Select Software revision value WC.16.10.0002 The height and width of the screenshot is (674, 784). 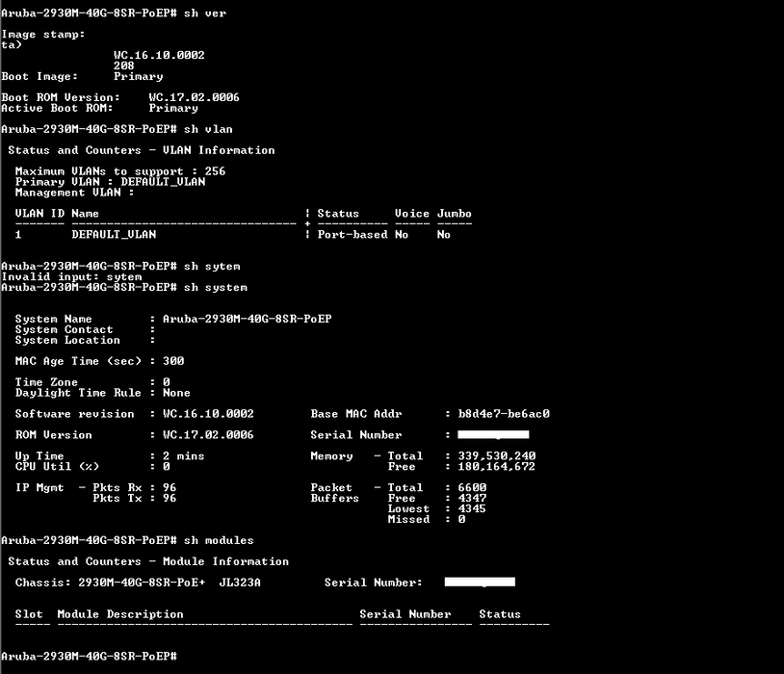click(x=208, y=414)
